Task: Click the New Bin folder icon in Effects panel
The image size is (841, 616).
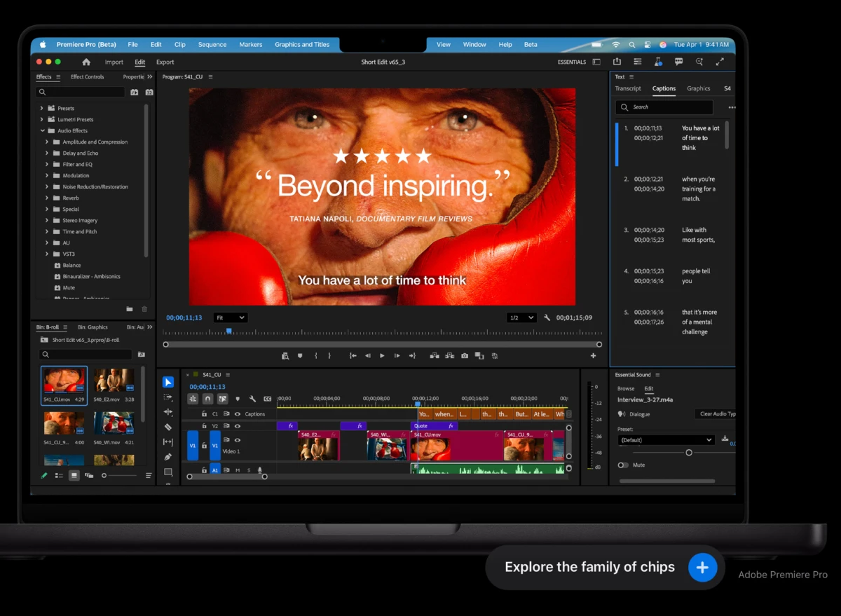Action: (130, 309)
